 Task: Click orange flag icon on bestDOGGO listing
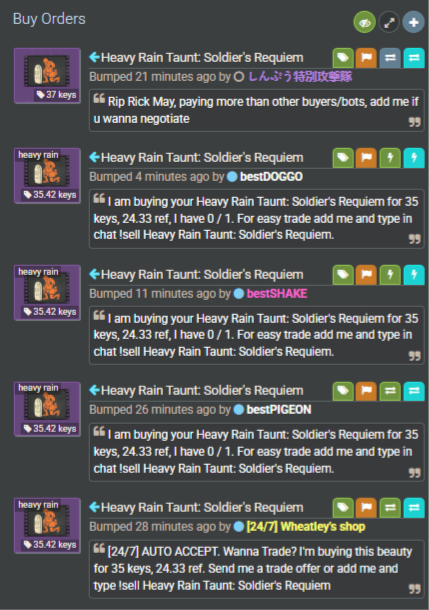point(366,158)
